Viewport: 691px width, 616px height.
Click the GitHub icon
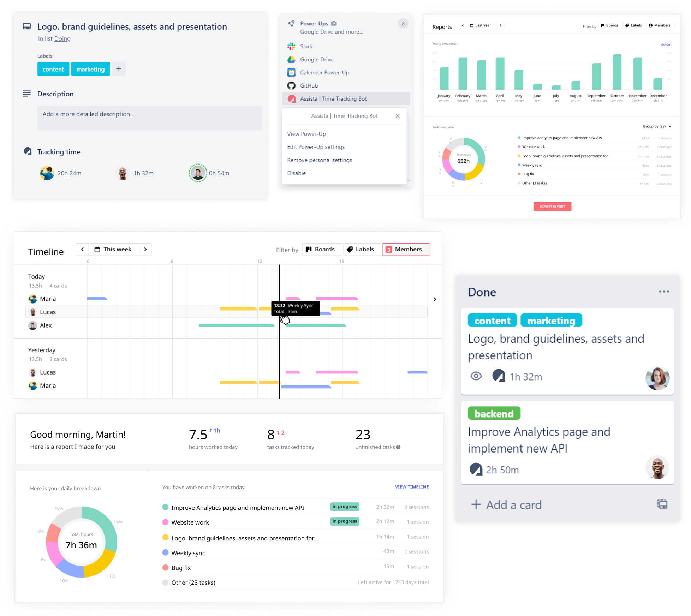pos(291,85)
